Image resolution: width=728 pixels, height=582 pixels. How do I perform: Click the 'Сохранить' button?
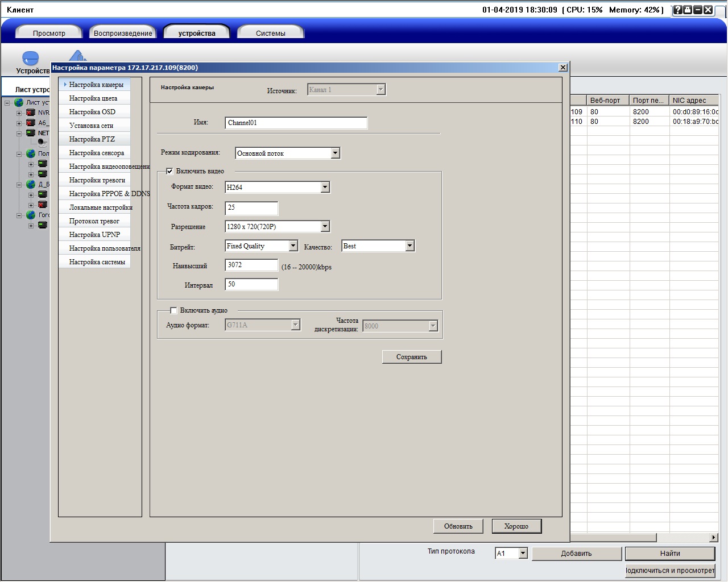(412, 357)
